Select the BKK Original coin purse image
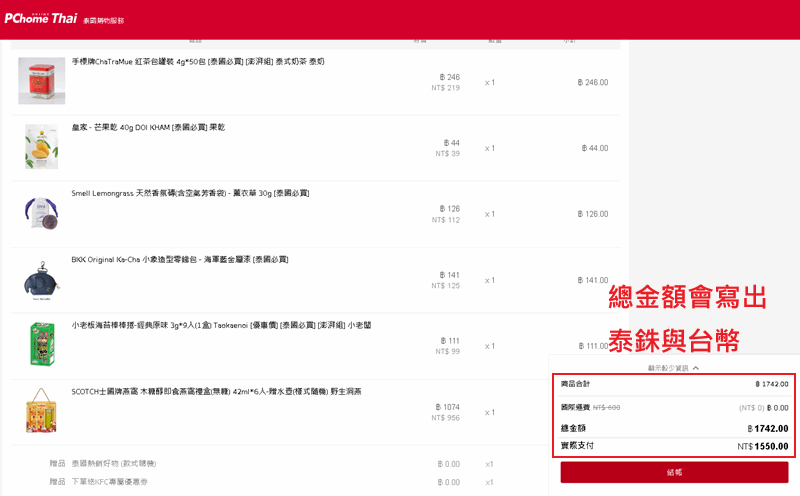The width and height of the screenshot is (800, 496). [41, 280]
